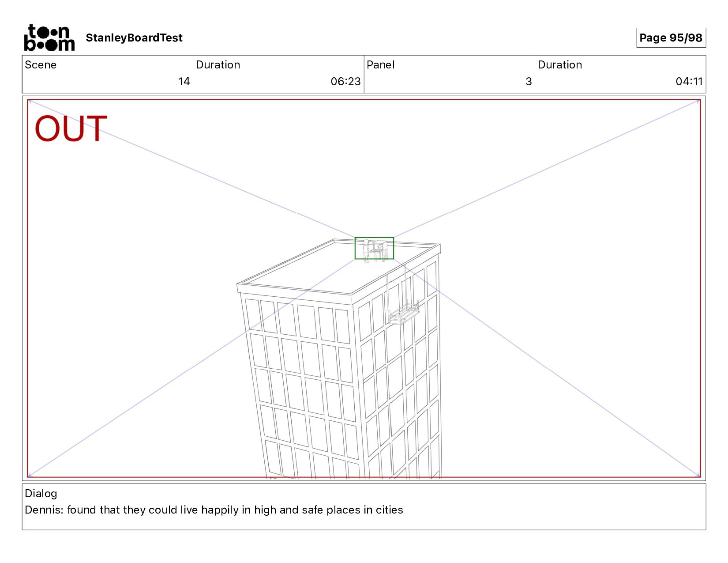Select the StanleyBoardTest project title
Viewport: 728px width, 563px height.
pos(134,38)
